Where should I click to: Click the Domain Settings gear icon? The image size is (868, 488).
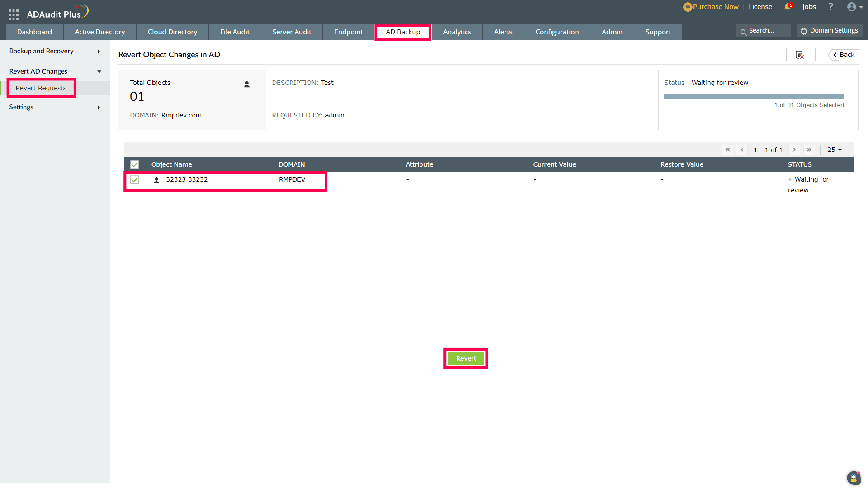pyautogui.click(x=804, y=31)
